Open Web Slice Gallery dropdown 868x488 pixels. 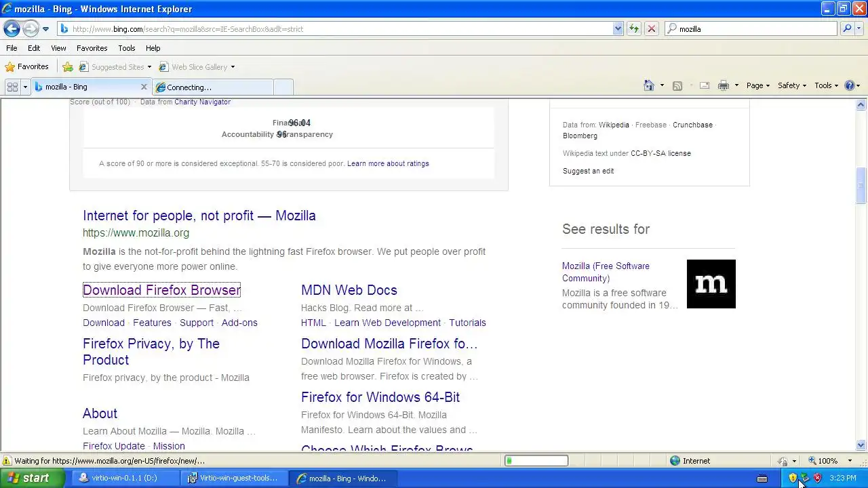[x=197, y=67]
